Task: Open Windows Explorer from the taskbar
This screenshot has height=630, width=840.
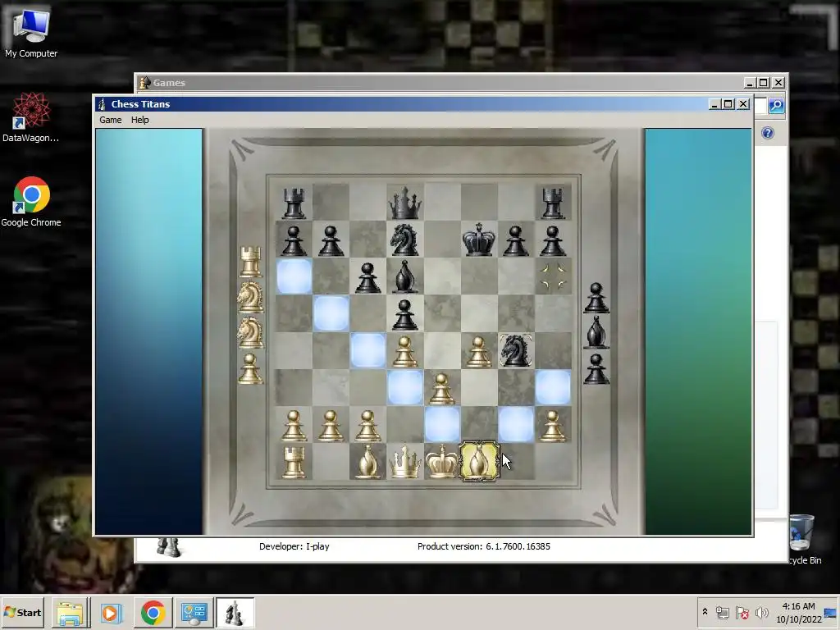Action: tap(71, 613)
